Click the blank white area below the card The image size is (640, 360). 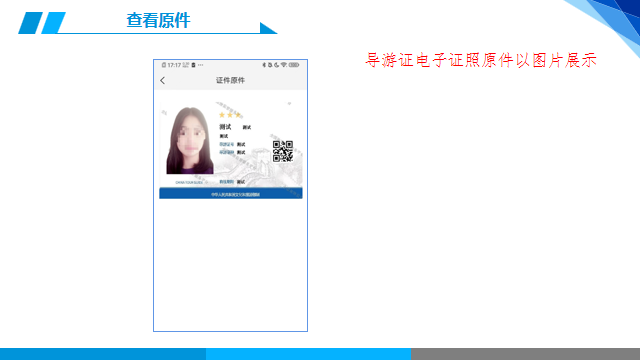pyautogui.click(x=231, y=265)
